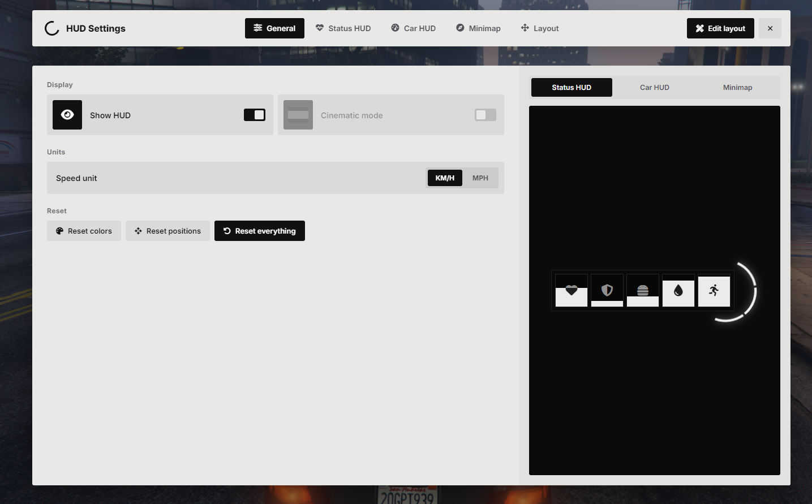Click the Cinematic mode letterbox icon

click(298, 115)
